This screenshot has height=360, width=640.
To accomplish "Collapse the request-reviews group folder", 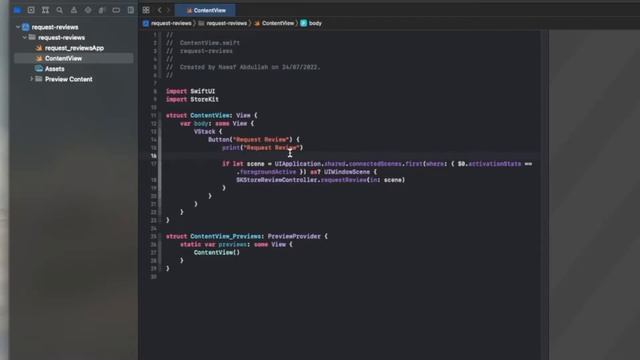I will pyautogui.click(x=24, y=38).
